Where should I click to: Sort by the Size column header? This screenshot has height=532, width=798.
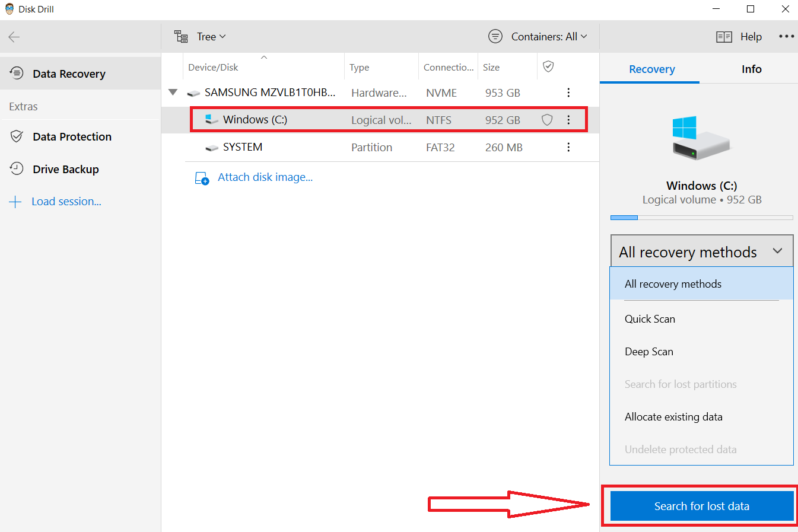(x=507, y=67)
